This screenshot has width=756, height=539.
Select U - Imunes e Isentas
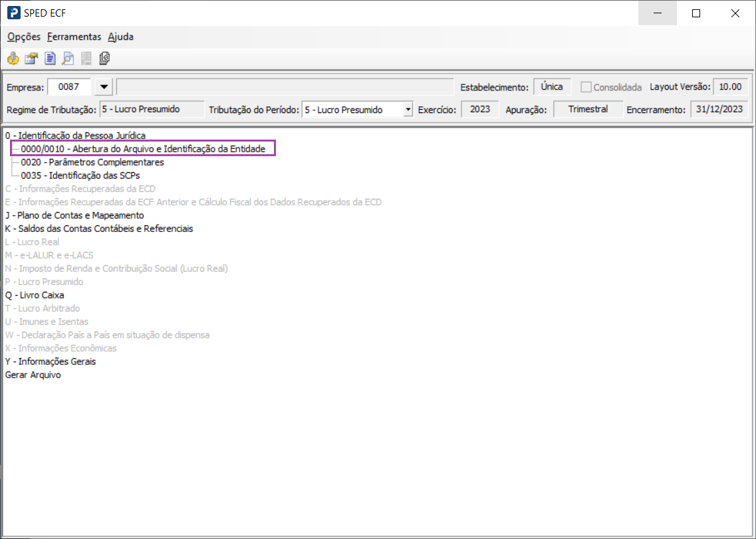click(47, 322)
